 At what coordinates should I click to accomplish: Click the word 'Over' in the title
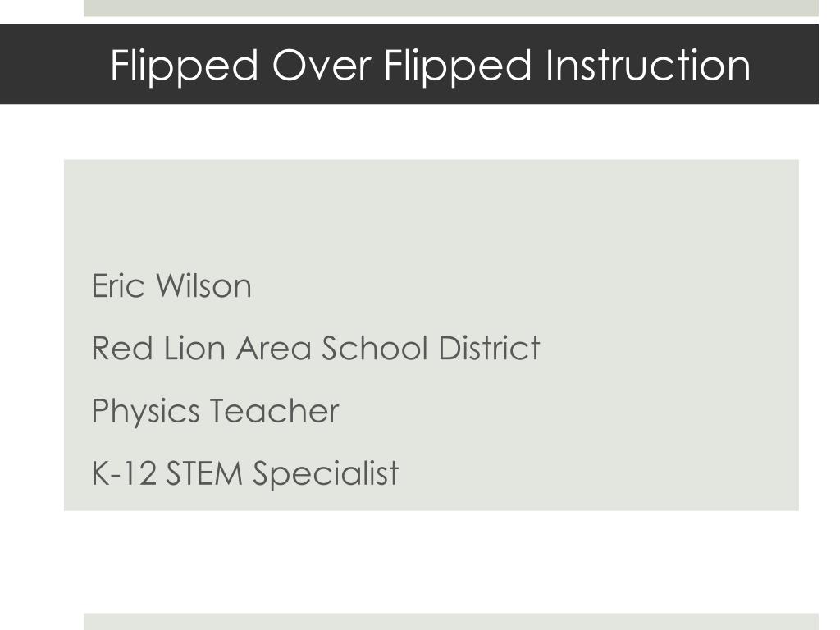pos(322,66)
